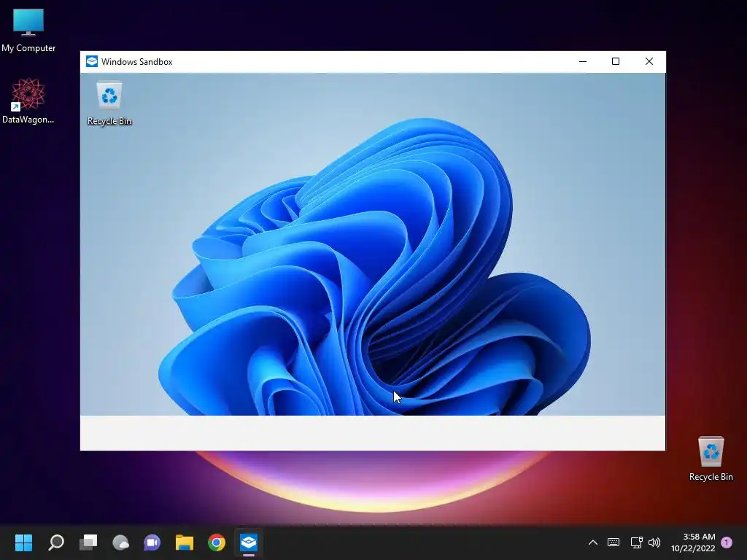Open the volume control in the tray
Screen dimensions: 747x560
point(654,542)
